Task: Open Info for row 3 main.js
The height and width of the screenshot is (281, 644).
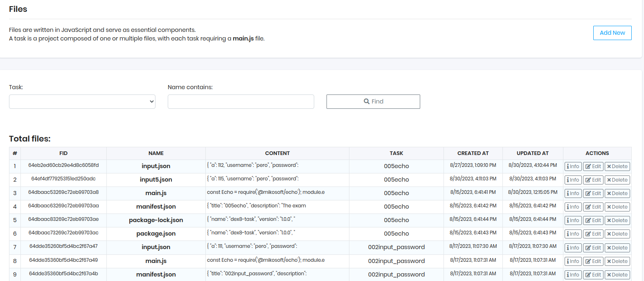Action: (573, 193)
